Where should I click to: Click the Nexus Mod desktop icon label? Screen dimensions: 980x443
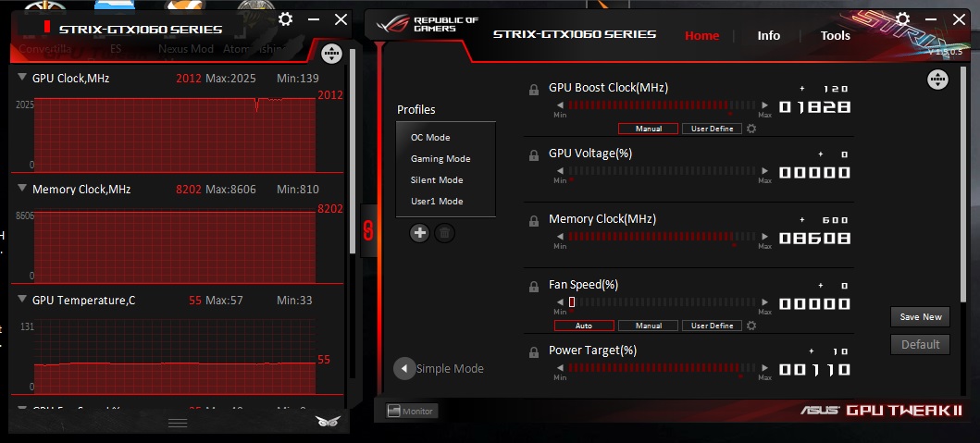point(186,49)
